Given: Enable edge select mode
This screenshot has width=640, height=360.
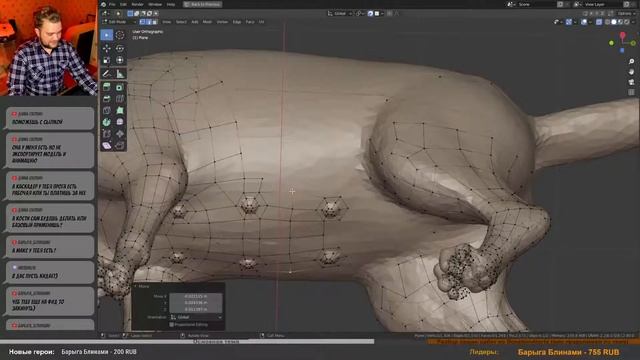Looking at the screenshot, I should point(149,22).
